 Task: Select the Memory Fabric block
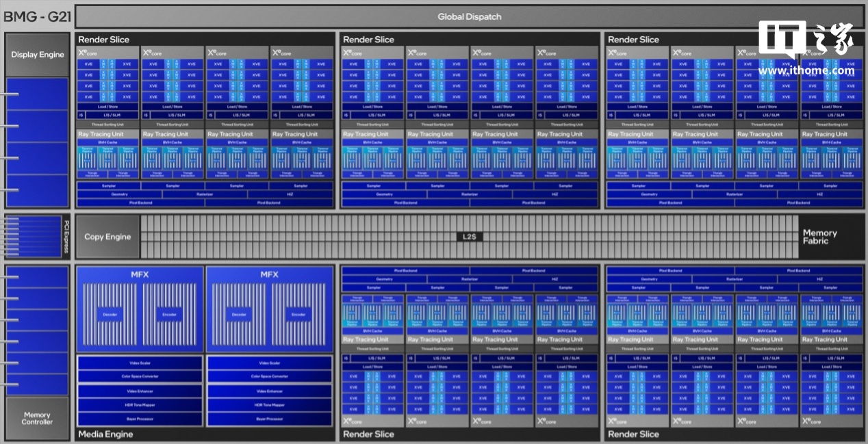pos(820,237)
